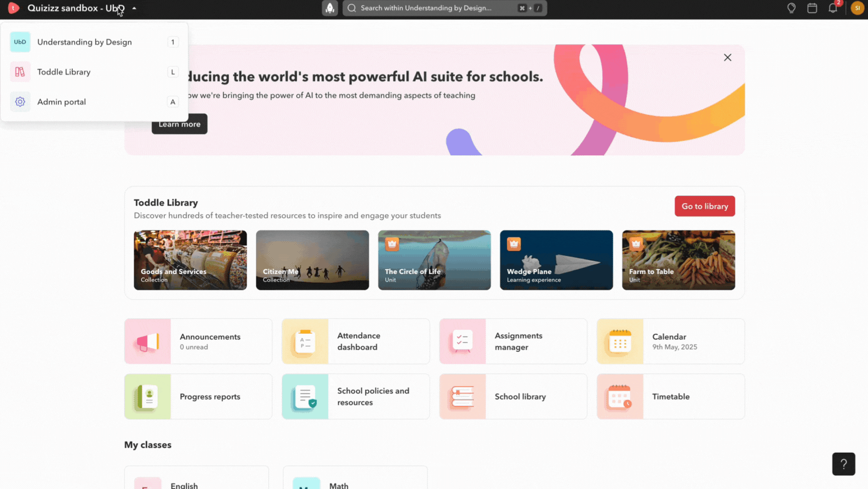Screen dimensions: 868x489
Task: Click the 'My classes' heading
Action: click(148, 445)
